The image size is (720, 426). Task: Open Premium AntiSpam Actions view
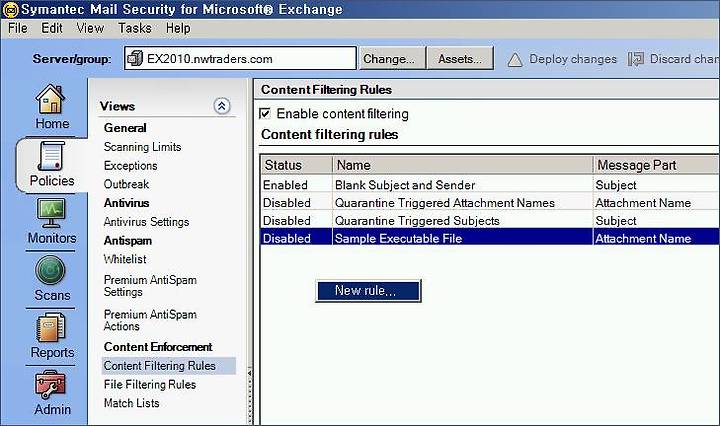click(x=150, y=320)
